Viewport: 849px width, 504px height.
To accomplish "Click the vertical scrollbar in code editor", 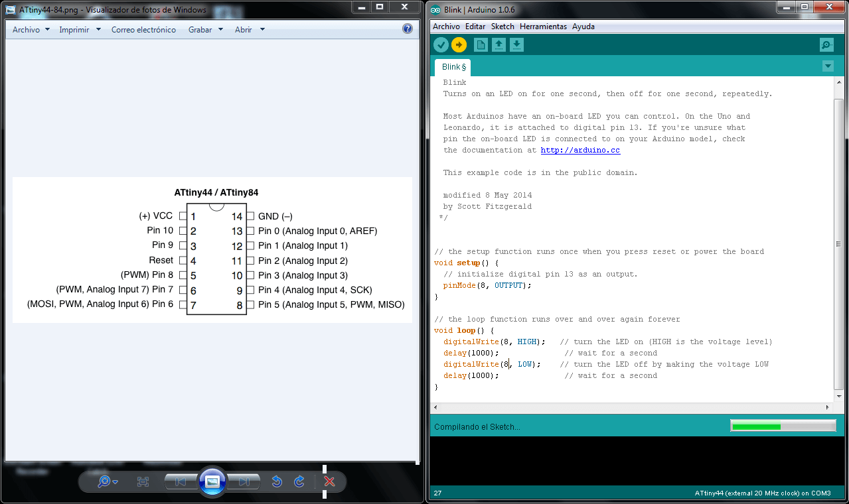I will coord(838,245).
